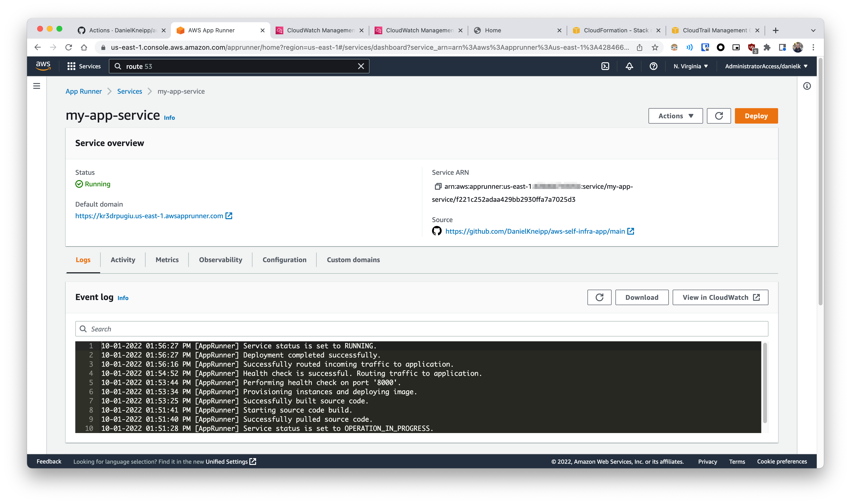
Task: Open the left navigation hamburger menu
Action: (37, 86)
